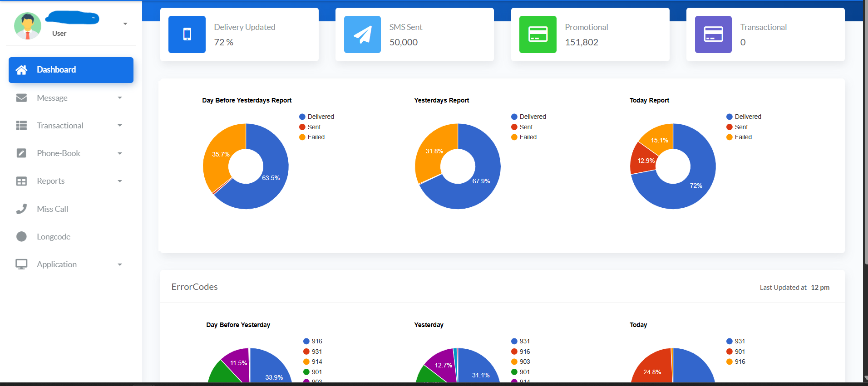Click the Day Before Yesterdays Report title
The image size is (868, 386).
[x=247, y=100]
